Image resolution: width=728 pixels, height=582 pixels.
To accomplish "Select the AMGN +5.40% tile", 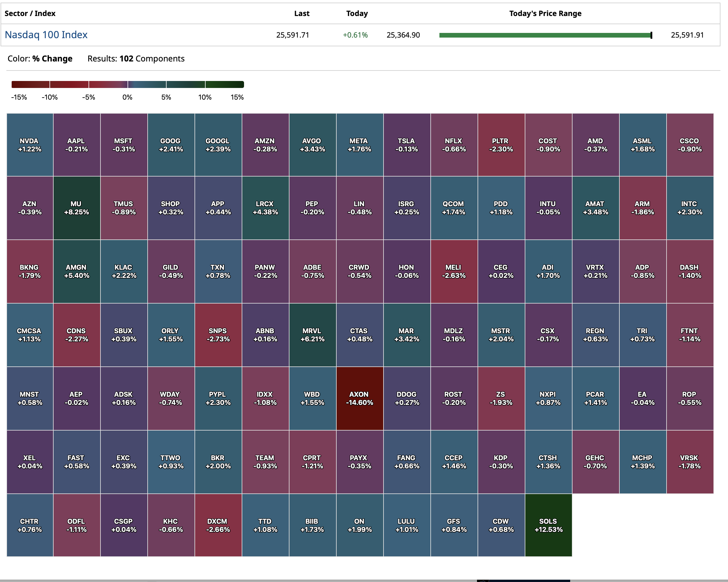I will (x=77, y=271).
